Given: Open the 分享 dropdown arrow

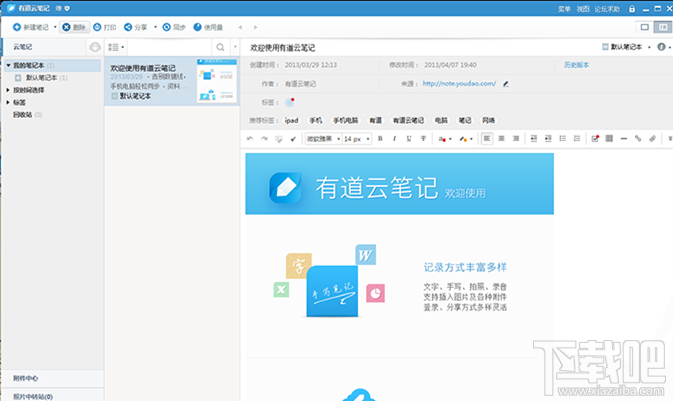Looking at the screenshot, I should coord(155,27).
